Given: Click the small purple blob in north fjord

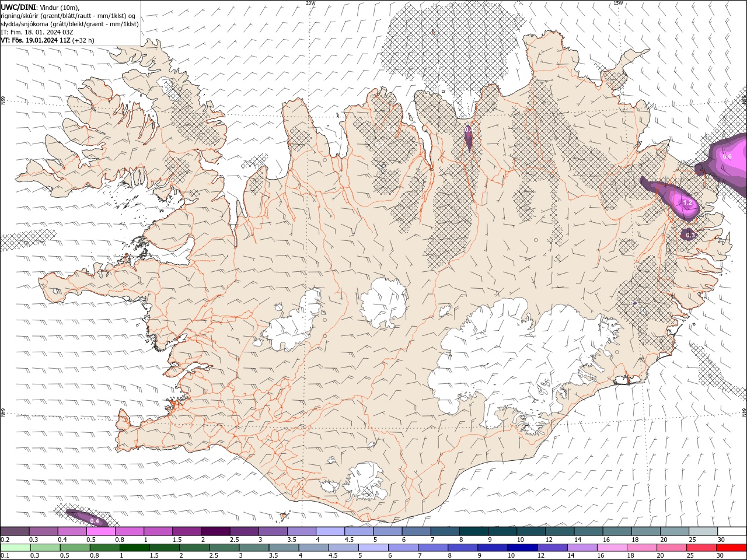Looking at the screenshot, I should coord(468,138).
